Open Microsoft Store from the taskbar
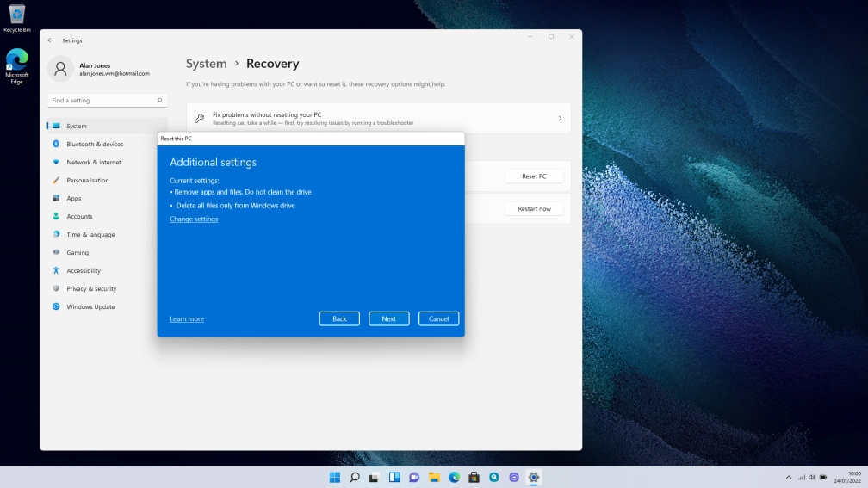This screenshot has height=488, width=868. [x=474, y=478]
